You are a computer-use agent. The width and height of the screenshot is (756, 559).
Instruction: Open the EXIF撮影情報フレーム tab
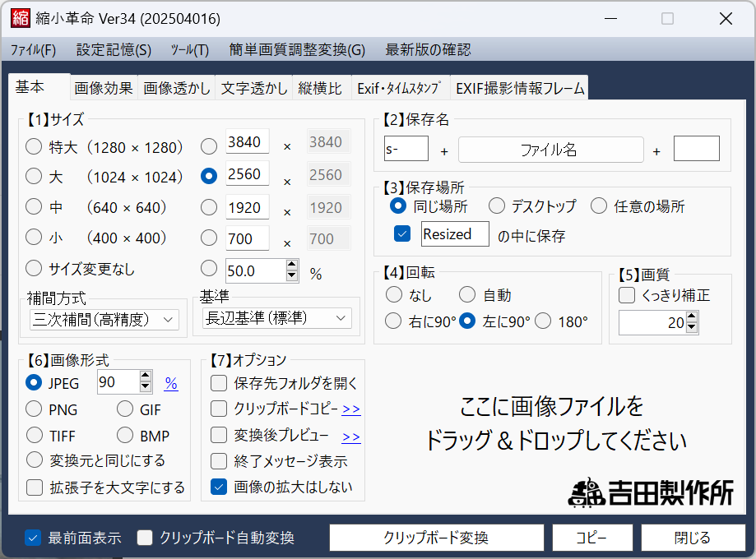click(520, 89)
